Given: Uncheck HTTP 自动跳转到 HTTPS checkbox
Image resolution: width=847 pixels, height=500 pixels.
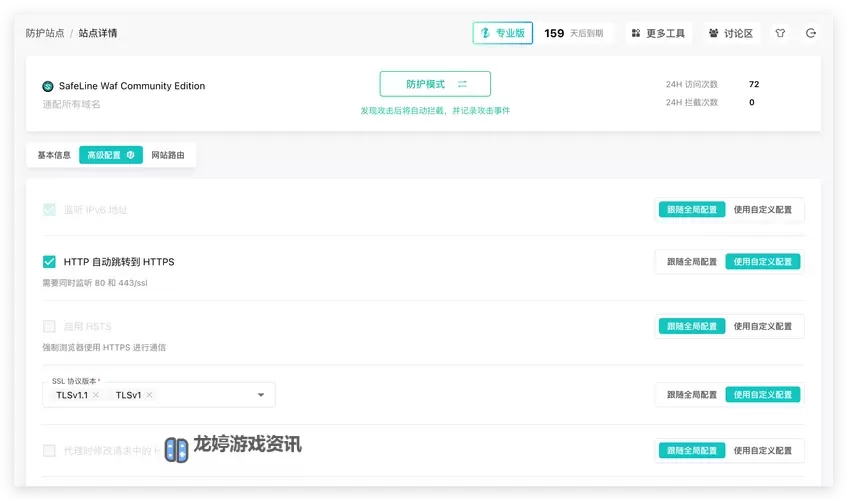Looking at the screenshot, I should coord(49,262).
